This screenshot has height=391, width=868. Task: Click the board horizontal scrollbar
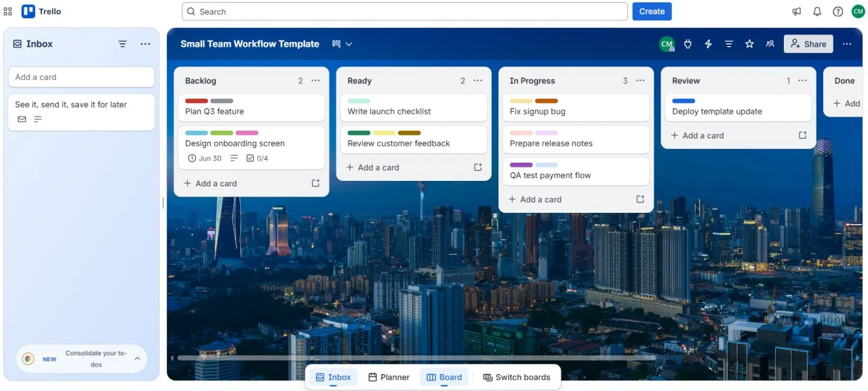(416, 358)
